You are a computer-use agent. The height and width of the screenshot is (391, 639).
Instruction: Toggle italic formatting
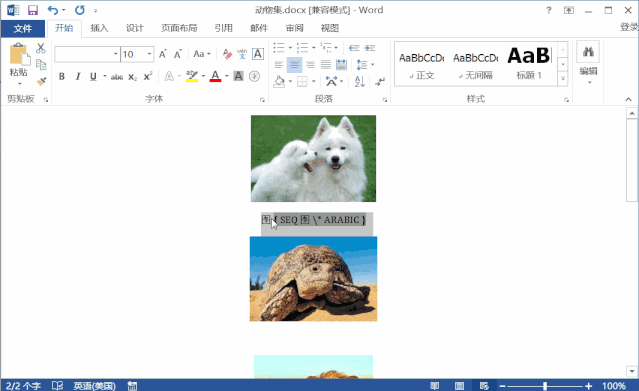[x=77, y=76]
